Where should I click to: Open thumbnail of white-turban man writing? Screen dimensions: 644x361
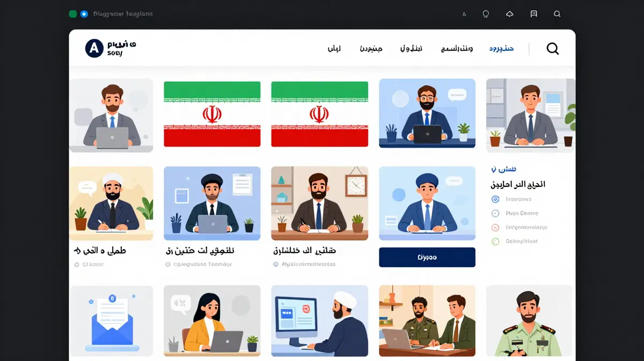pos(111,203)
